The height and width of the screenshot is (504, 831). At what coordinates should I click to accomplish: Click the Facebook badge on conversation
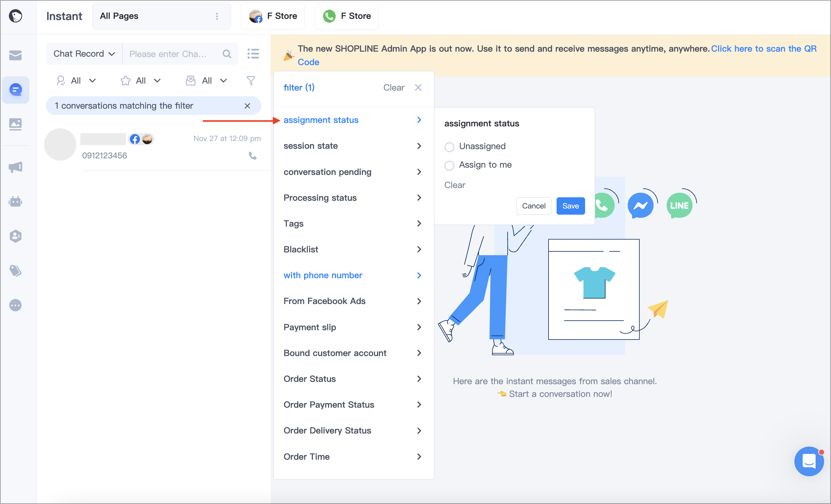(135, 139)
